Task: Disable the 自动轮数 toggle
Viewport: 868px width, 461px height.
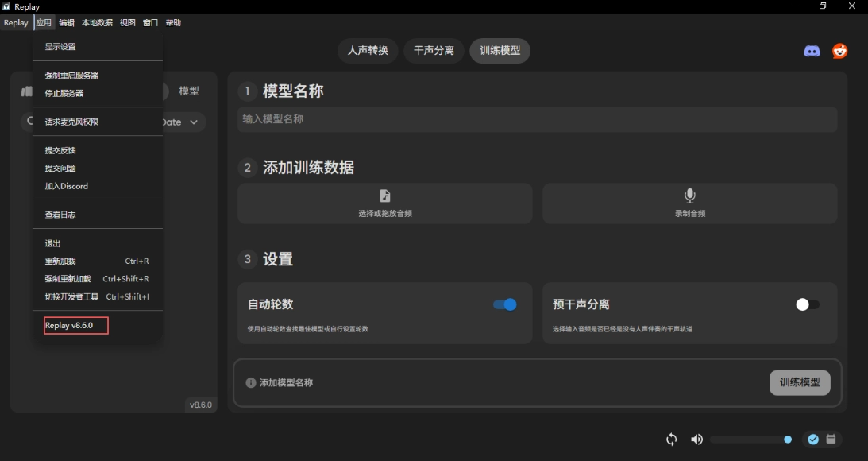Action: (504, 304)
